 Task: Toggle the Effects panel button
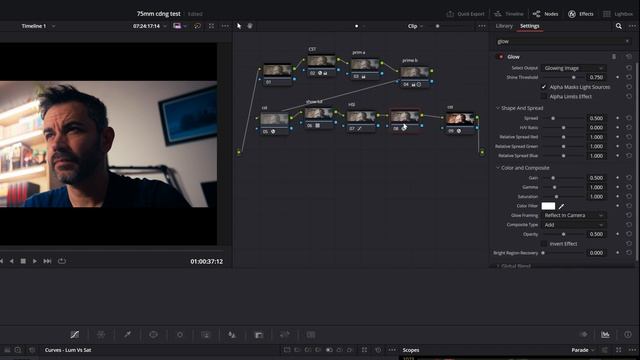tap(581, 14)
